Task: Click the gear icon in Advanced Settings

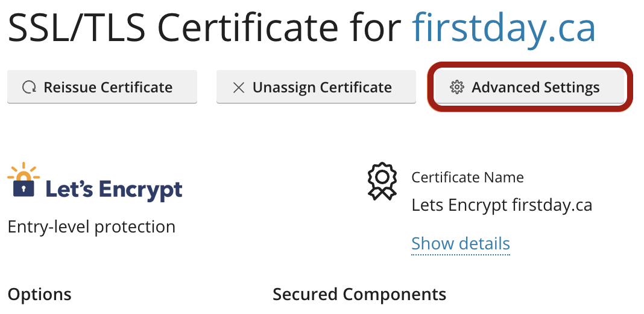Action: coord(456,87)
